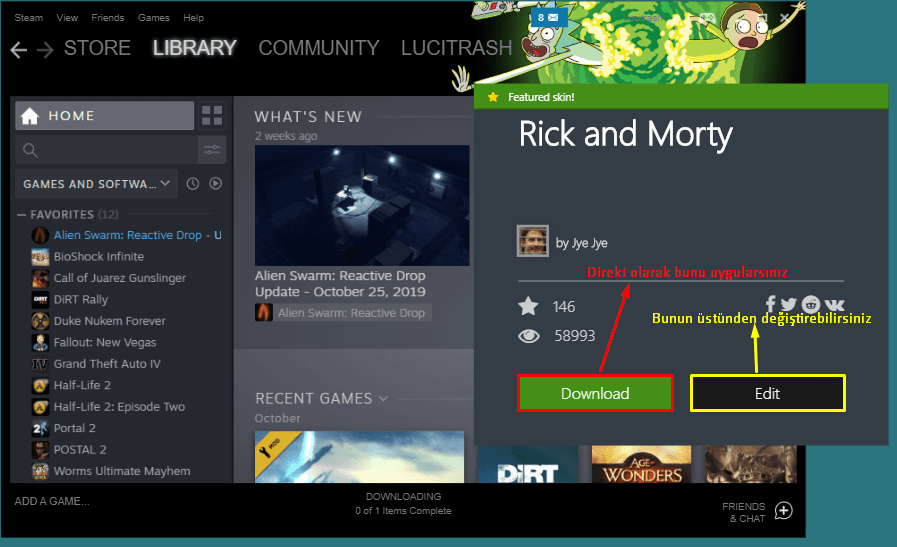Screen dimensions: 897x547
Task: Go forward with the right arrow
Action: click(x=45, y=50)
